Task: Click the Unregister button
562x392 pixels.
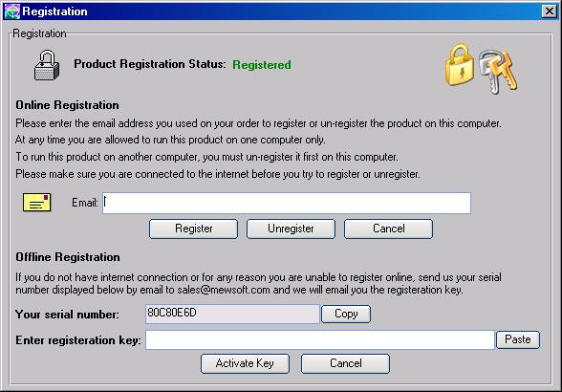Action: coord(291,229)
